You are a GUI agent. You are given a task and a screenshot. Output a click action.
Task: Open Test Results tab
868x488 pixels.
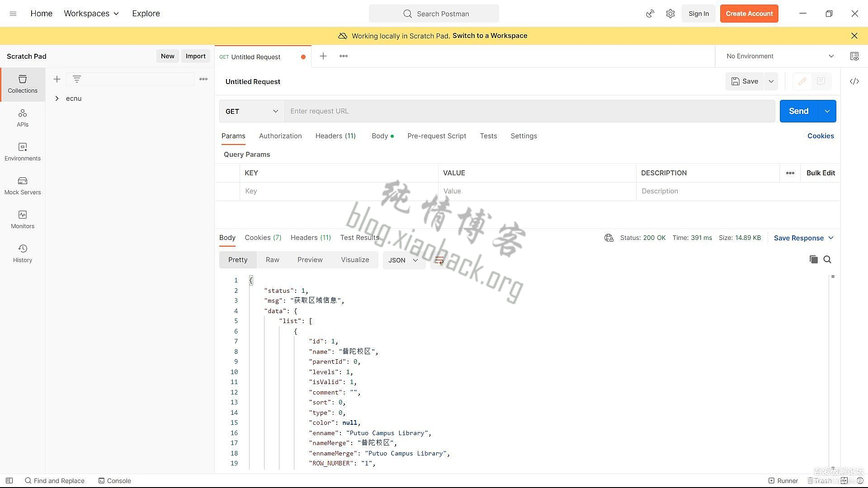point(359,238)
